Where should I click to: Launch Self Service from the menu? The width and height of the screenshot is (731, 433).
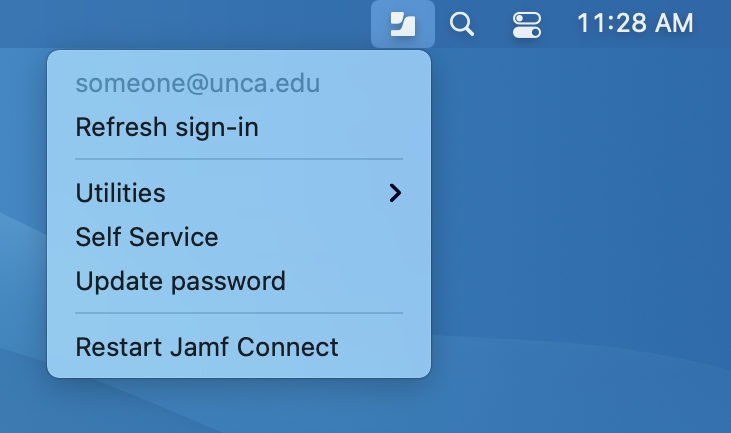point(147,237)
